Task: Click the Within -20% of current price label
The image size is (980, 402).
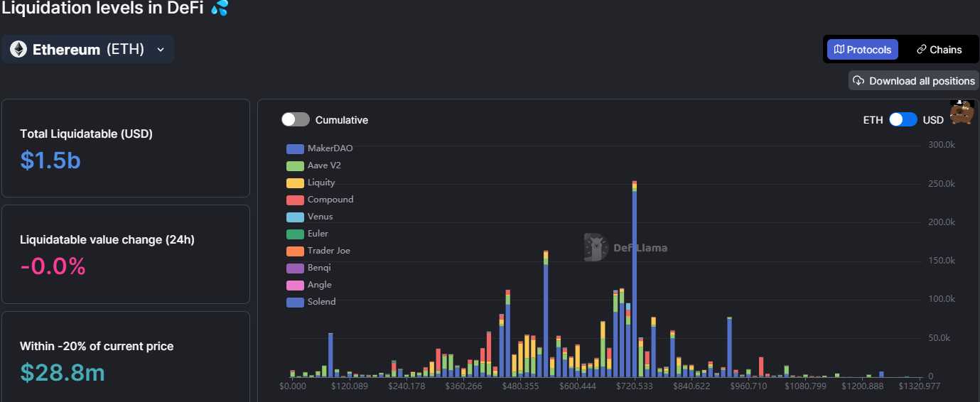Action: pos(97,346)
